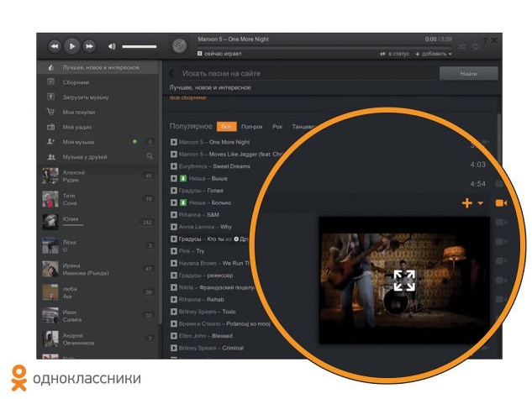Click the 'Havana Brown – We Run' song title

pos(214,263)
